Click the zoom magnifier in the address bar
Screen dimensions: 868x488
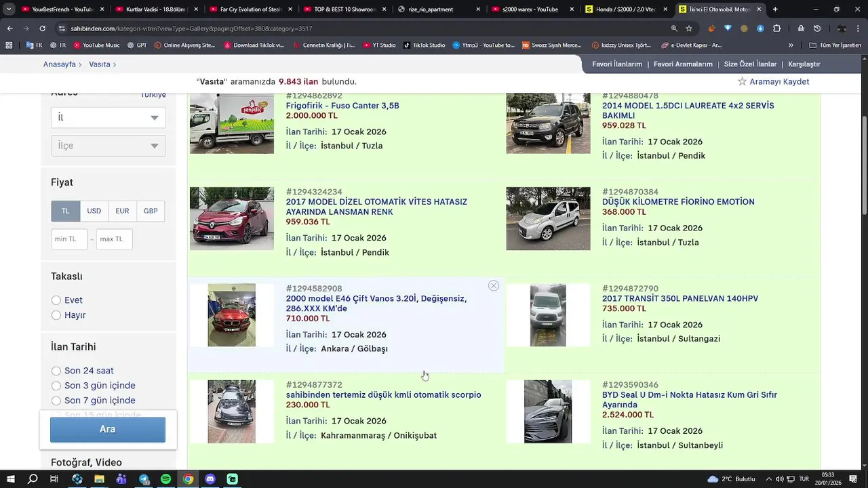coord(674,28)
